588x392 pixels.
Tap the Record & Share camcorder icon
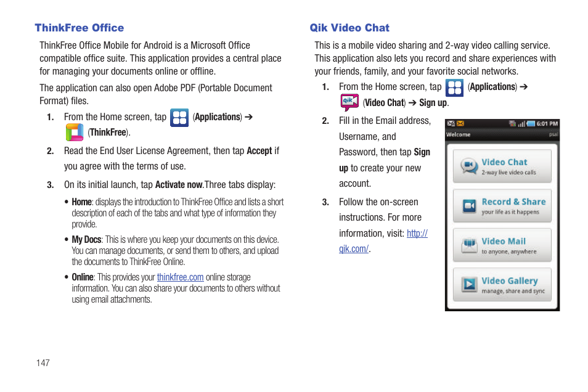click(x=469, y=206)
